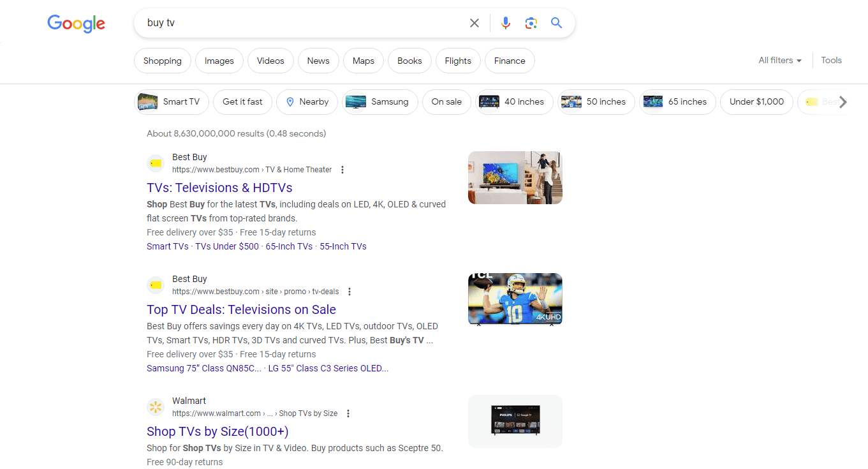Click the living room TV thumbnail
This screenshot has height=469, width=868.
[x=515, y=177]
